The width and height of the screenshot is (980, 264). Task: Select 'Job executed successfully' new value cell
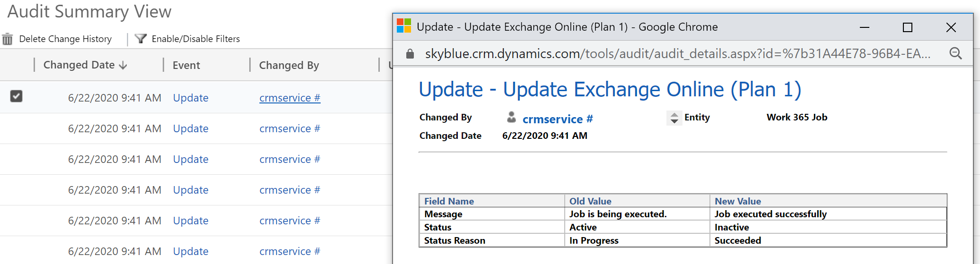click(x=828, y=214)
